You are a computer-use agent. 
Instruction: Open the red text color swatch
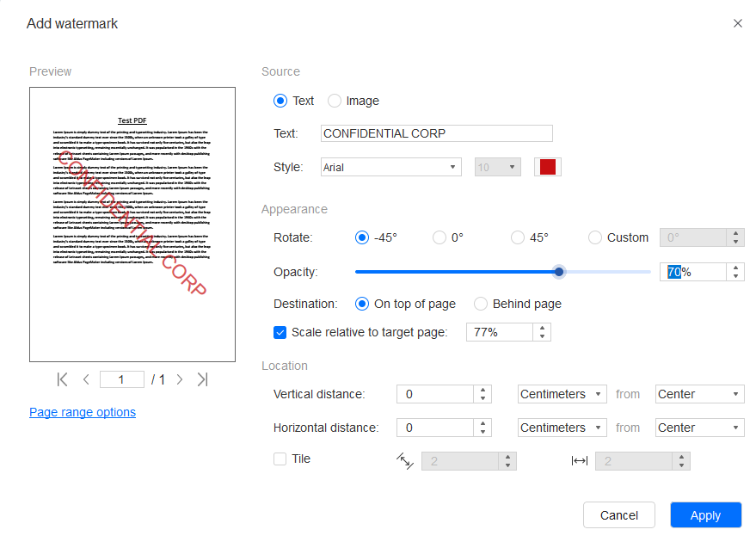point(548,167)
